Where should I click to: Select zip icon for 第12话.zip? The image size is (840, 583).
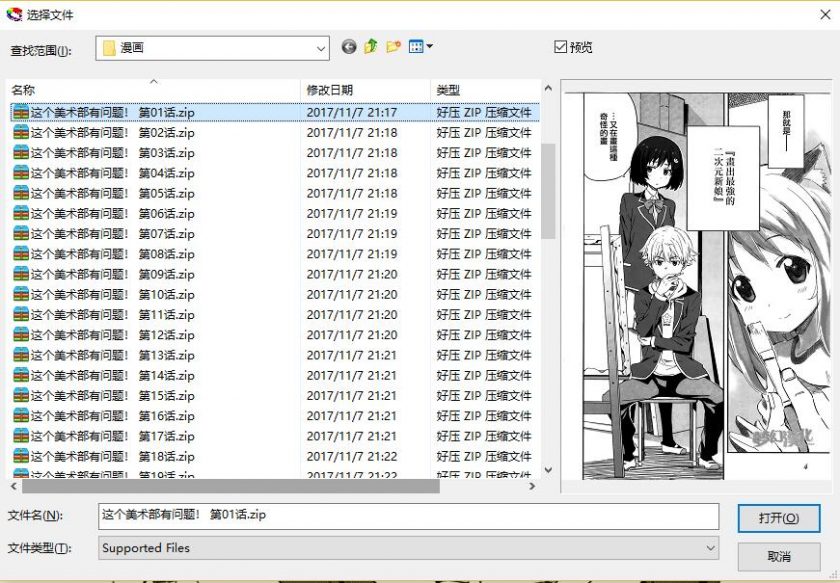coord(21,335)
